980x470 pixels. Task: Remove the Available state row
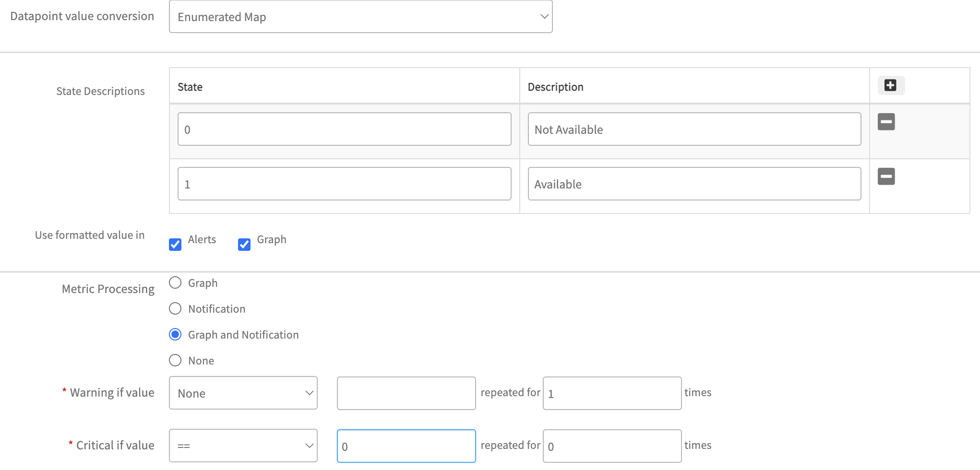click(886, 176)
